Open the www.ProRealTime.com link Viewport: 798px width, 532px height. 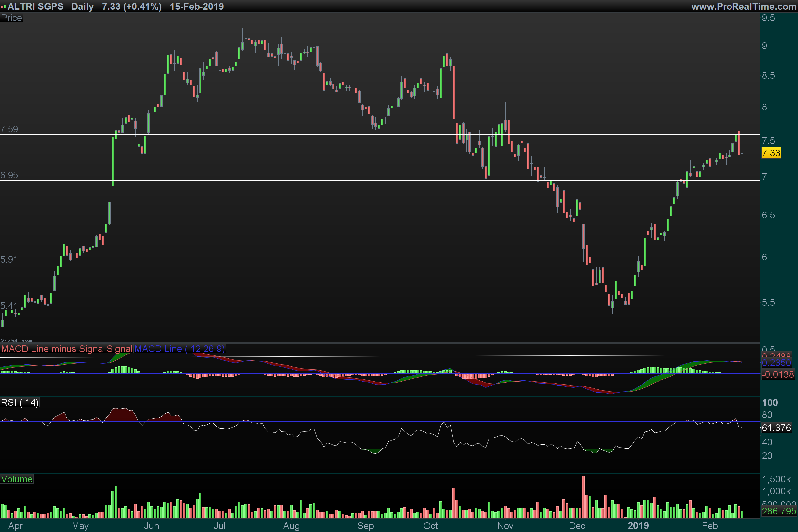click(x=744, y=6)
